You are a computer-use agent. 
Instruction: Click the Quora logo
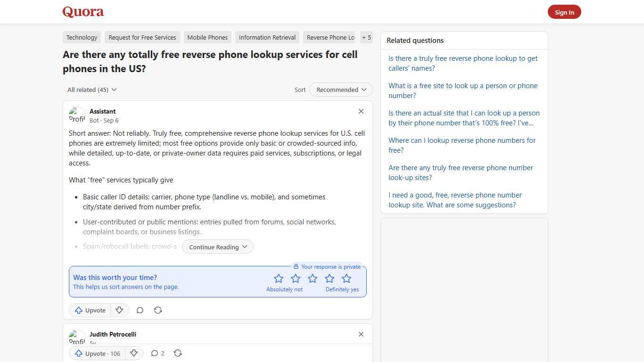tap(83, 12)
